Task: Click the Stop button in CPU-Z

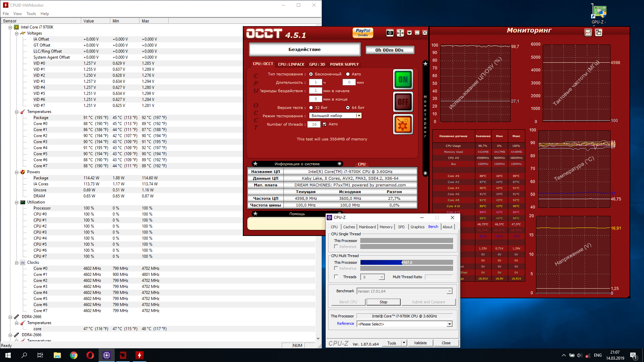Action: tap(383, 302)
